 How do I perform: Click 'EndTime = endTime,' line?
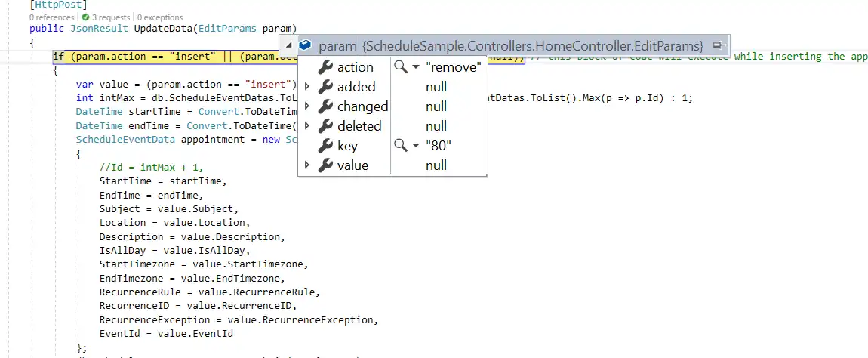[152, 195]
